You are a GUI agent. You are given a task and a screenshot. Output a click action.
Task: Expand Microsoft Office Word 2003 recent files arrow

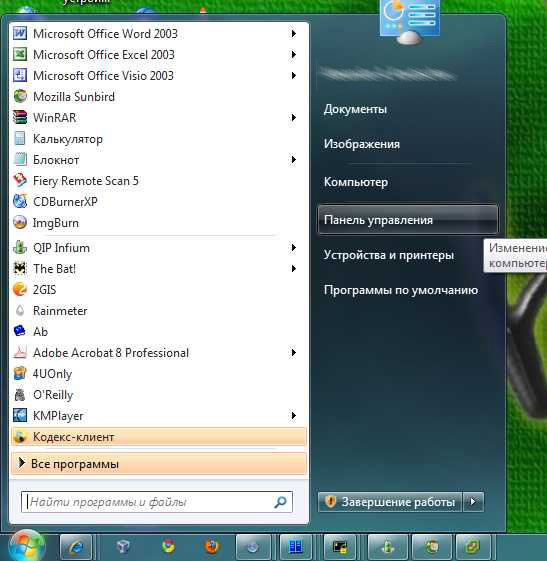point(294,34)
